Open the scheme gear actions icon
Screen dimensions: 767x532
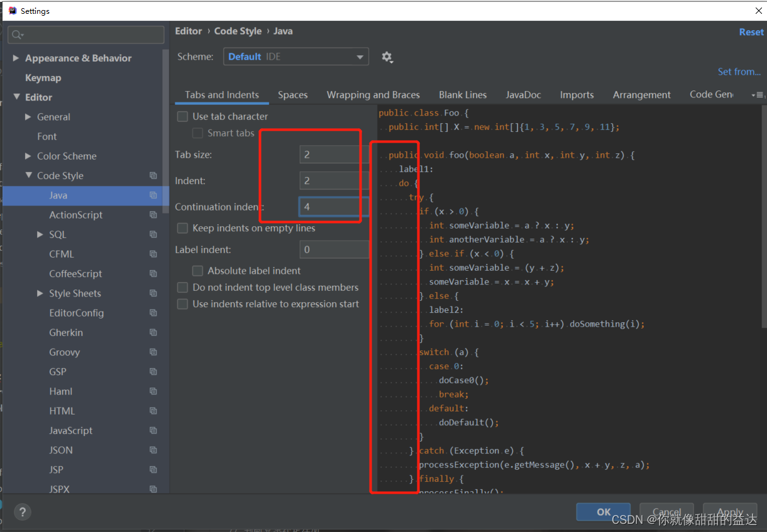coord(387,57)
